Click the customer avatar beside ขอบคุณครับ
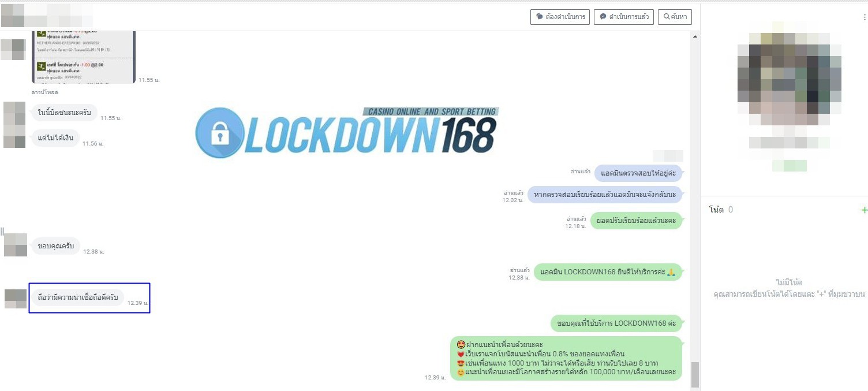The width and height of the screenshot is (868, 391). tap(16, 244)
